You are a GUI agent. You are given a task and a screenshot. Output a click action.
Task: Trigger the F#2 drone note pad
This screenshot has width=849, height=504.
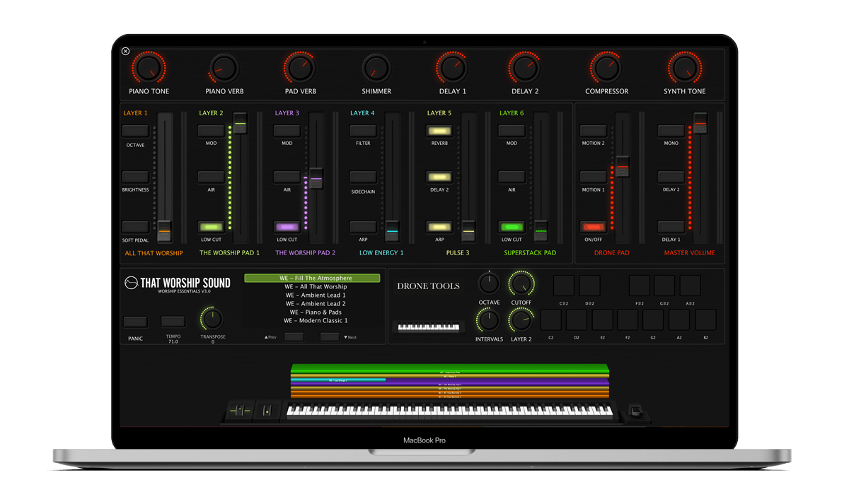[x=639, y=286]
